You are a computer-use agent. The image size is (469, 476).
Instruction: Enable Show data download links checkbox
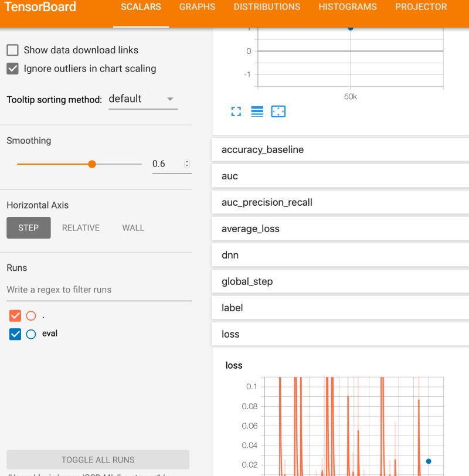[12, 50]
